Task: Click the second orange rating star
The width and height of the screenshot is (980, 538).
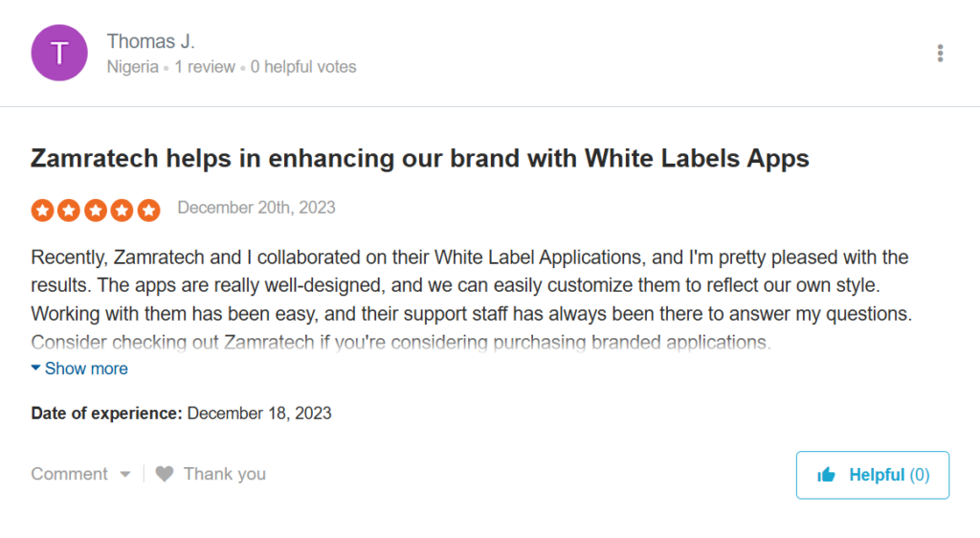Action: coord(69,210)
